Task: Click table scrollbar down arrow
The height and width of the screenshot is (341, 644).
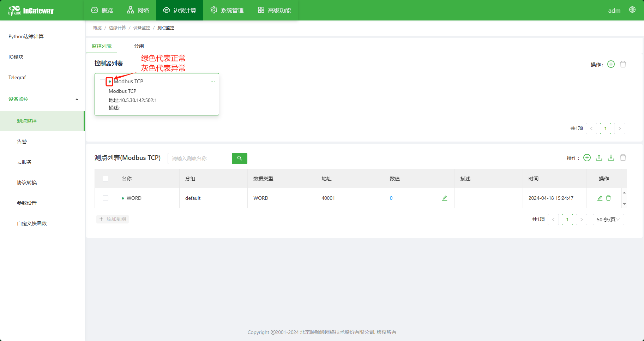Action: pyautogui.click(x=624, y=204)
